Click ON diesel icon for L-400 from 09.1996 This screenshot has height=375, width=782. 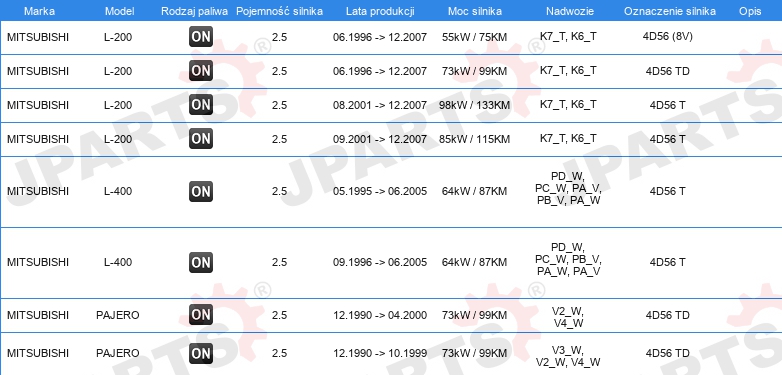[x=200, y=262]
